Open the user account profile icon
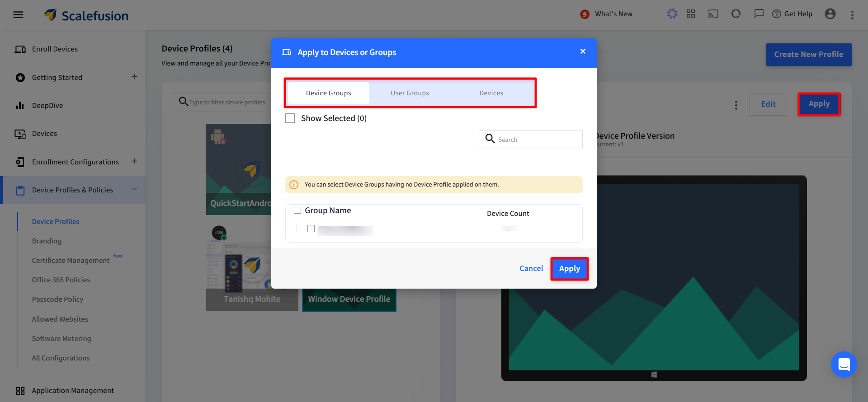The height and width of the screenshot is (402, 868). [x=830, y=14]
